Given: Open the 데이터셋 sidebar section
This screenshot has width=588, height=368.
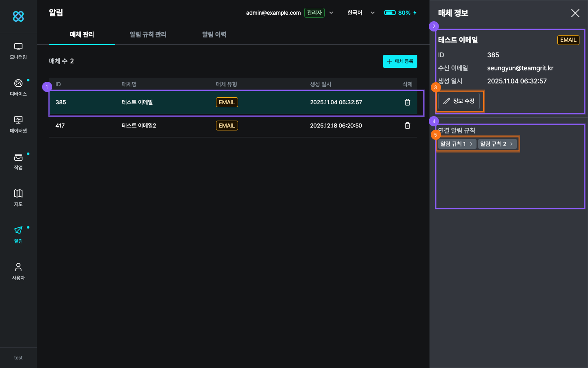Looking at the screenshot, I should 18,125.
